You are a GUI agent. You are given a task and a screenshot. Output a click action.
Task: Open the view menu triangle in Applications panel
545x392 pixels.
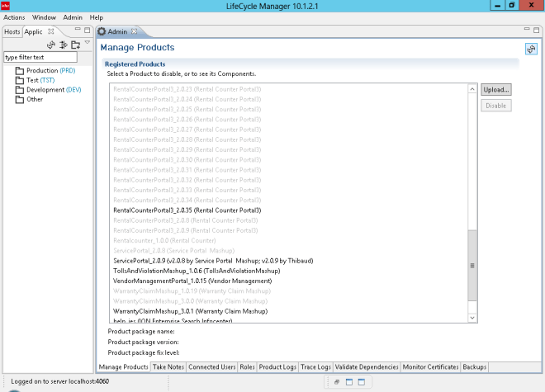tap(88, 43)
